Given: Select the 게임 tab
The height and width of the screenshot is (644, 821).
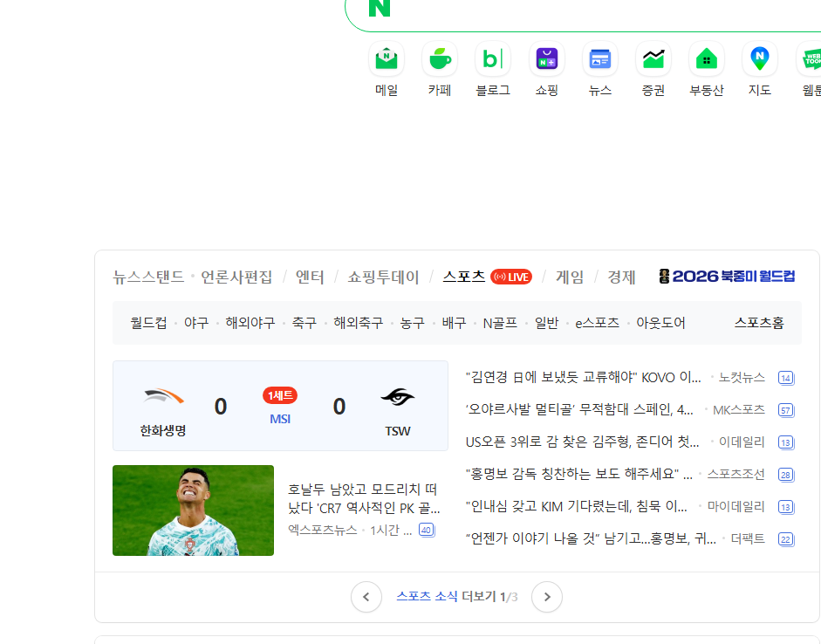Looking at the screenshot, I should (569, 277).
